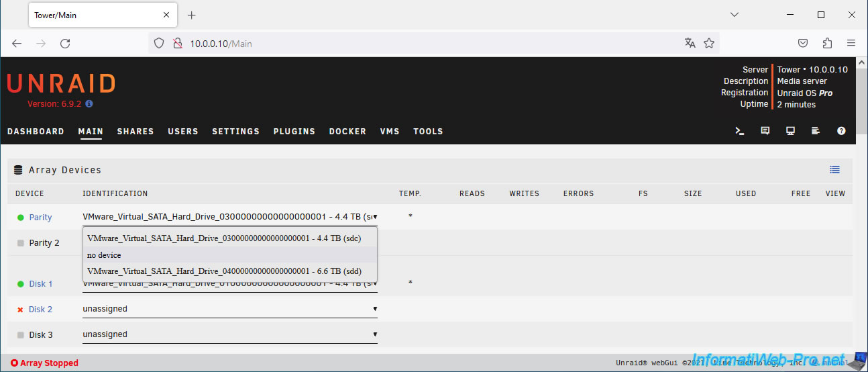
Task: Reload the page
Action: tap(65, 44)
